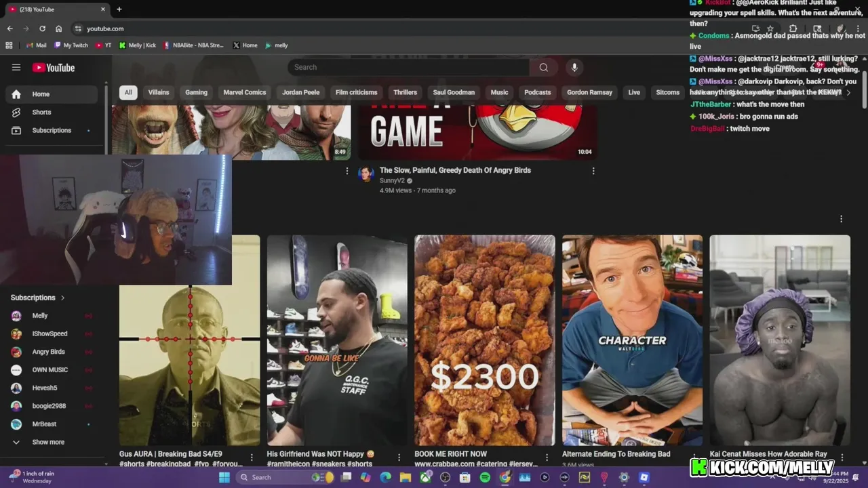Select the Jordan Peele filter chip

pos(300,92)
